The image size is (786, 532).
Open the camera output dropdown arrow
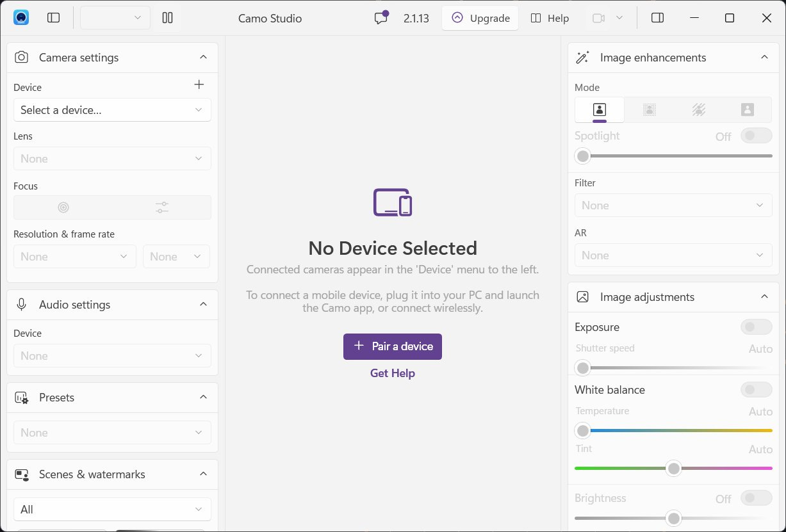click(x=619, y=18)
